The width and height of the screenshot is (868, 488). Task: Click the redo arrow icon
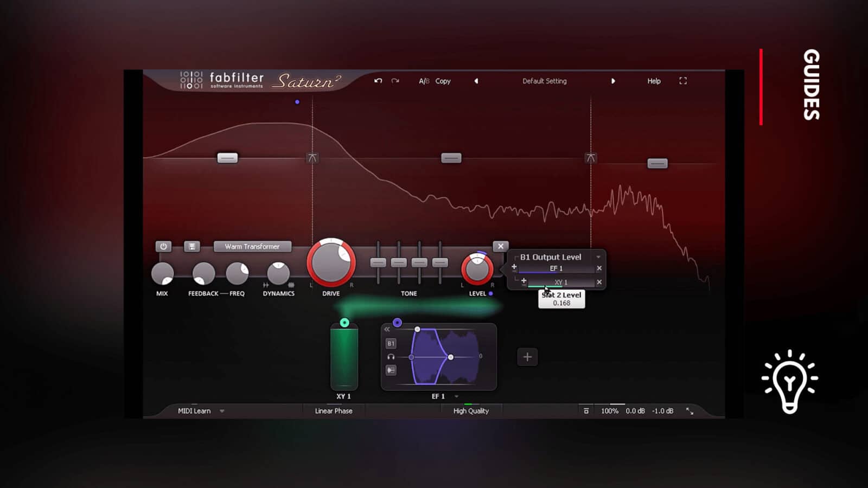click(395, 81)
